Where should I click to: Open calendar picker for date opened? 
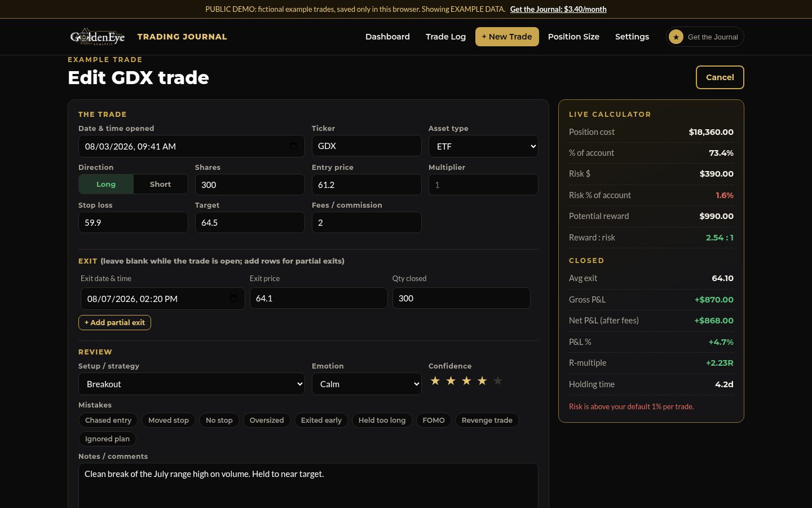[293, 146]
